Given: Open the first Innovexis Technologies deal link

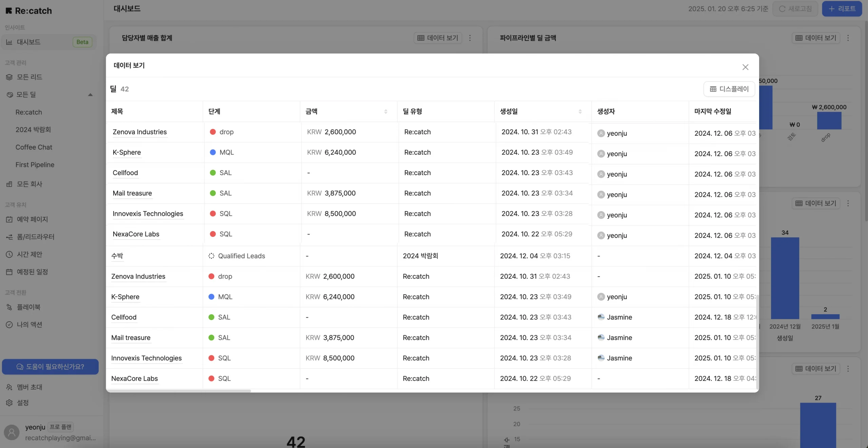Looking at the screenshot, I should pyautogui.click(x=148, y=213).
